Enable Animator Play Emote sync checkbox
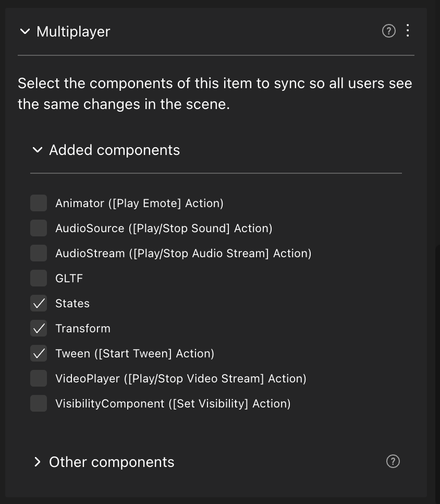Image resolution: width=440 pixels, height=504 pixels. [x=39, y=203]
